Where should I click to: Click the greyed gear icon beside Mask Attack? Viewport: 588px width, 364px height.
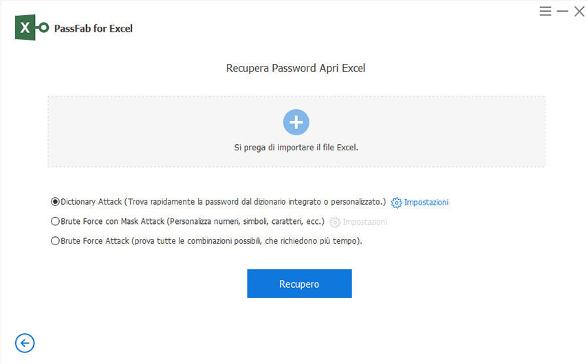click(x=335, y=222)
